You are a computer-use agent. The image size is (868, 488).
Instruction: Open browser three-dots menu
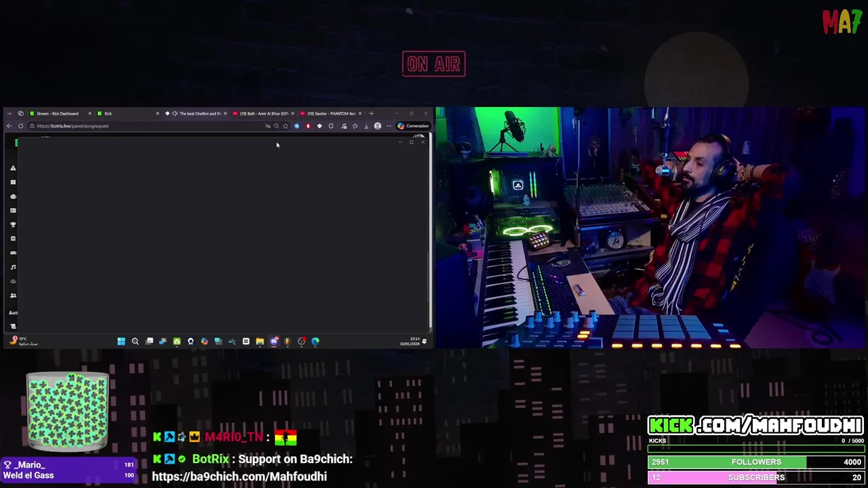(x=389, y=126)
